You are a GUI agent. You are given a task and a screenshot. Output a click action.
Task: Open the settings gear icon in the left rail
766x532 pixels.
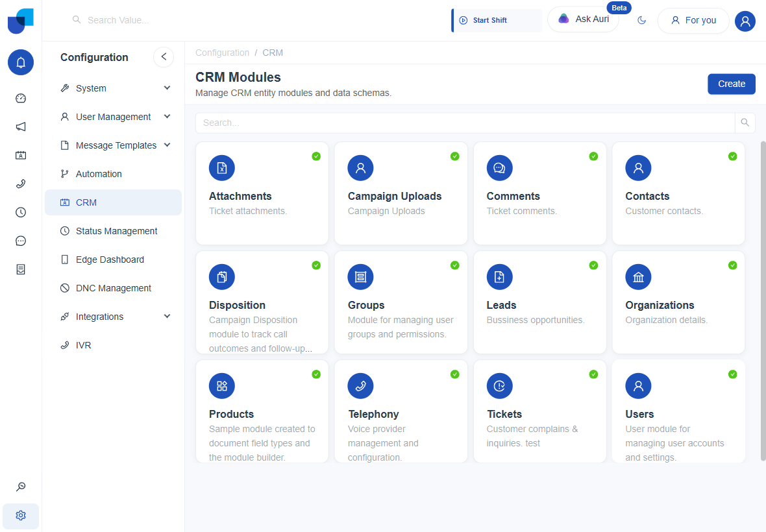tap(21, 515)
